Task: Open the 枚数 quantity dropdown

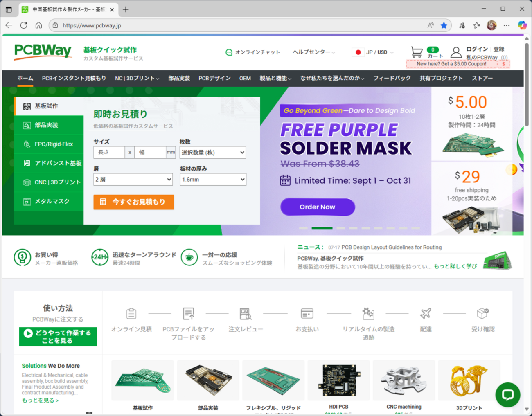Action: point(213,153)
